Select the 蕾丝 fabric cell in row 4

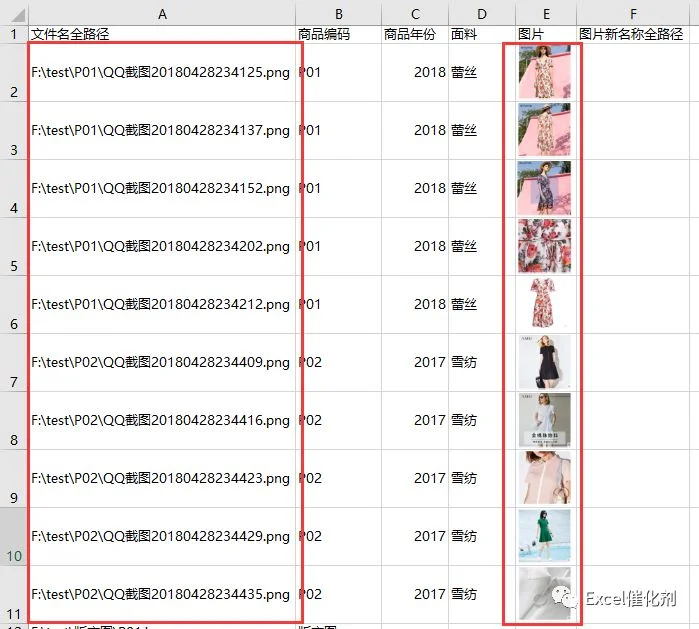point(482,188)
